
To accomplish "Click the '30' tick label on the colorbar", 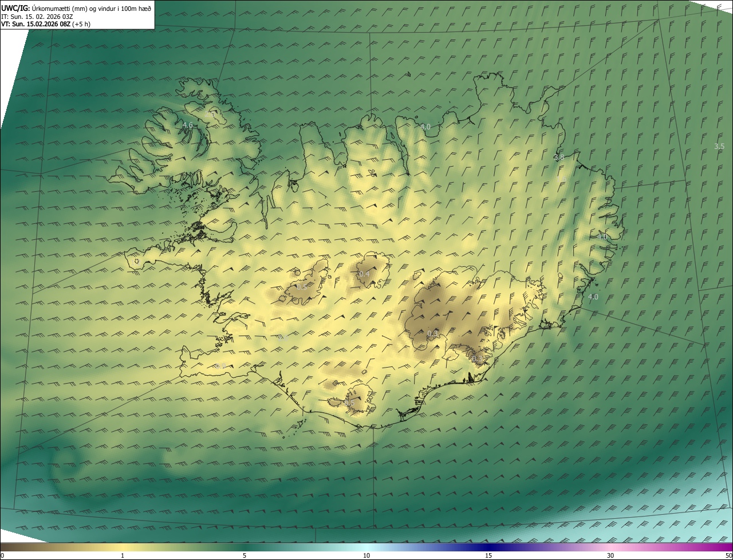I will coord(610,555).
